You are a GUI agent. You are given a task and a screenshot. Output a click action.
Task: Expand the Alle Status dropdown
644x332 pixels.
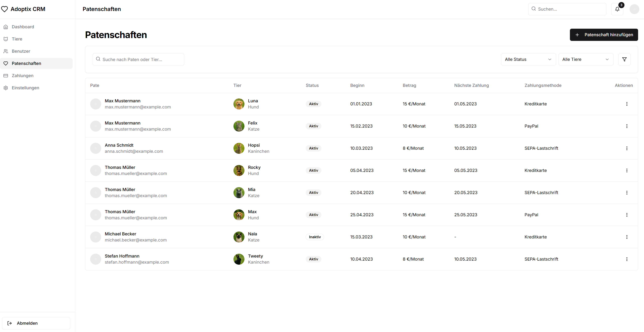click(528, 59)
